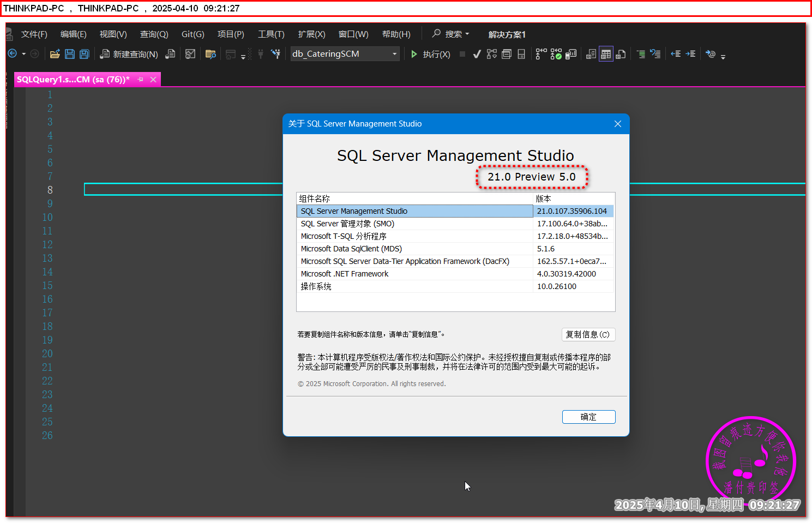Click the Save All icon
812x523 pixels.
click(x=84, y=54)
